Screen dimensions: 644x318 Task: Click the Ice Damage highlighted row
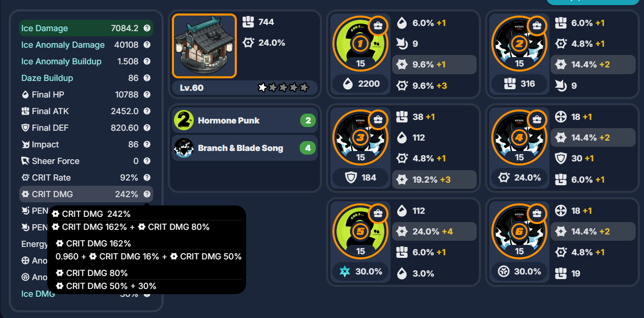click(86, 28)
